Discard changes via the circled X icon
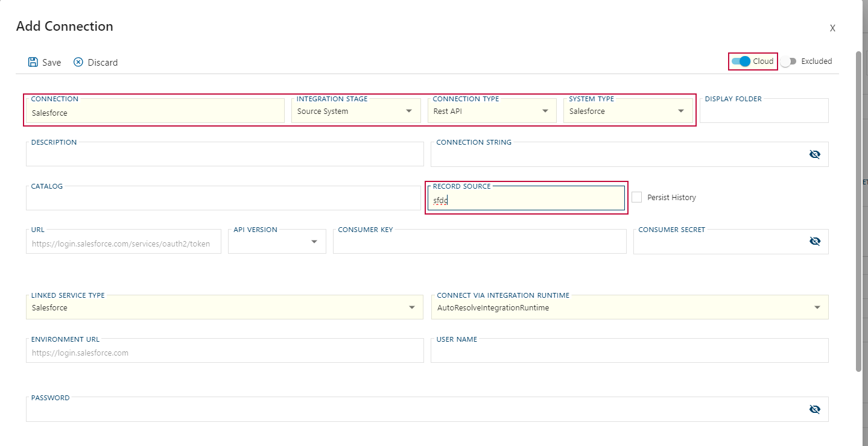The image size is (868, 446). click(x=78, y=61)
